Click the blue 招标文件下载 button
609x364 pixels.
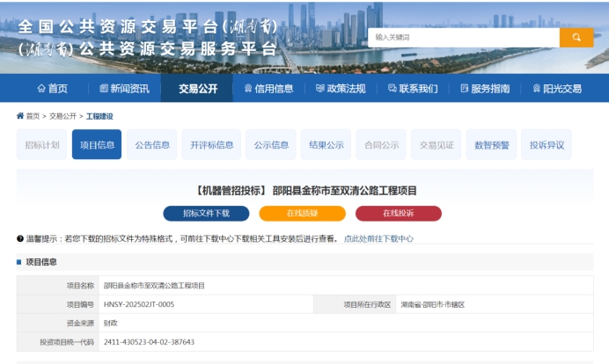tap(206, 214)
